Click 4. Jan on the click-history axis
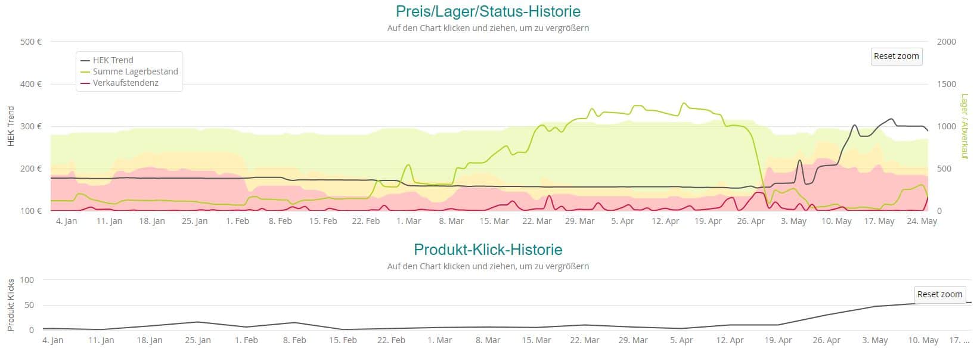The width and height of the screenshot is (980, 358). click(x=52, y=340)
